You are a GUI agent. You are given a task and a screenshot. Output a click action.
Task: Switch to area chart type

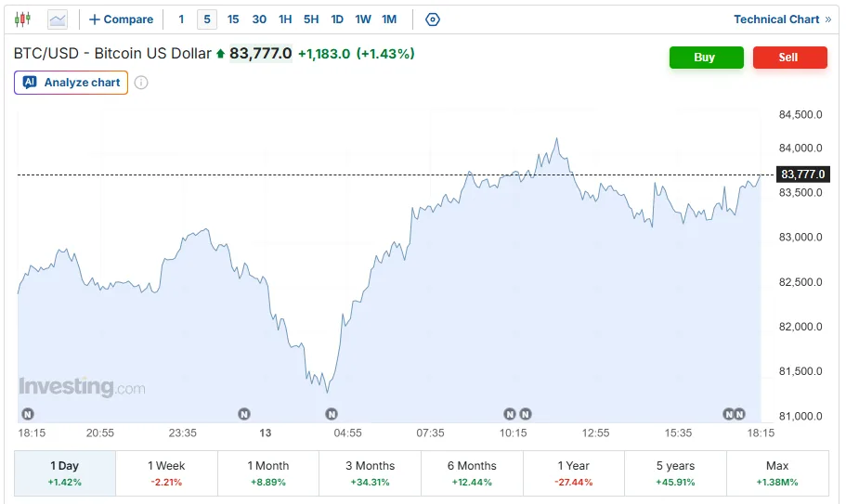click(58, 19)
